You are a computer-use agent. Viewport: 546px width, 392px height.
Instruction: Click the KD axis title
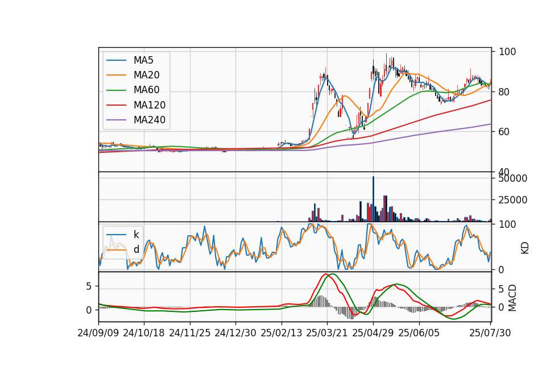tap(525, 248)
